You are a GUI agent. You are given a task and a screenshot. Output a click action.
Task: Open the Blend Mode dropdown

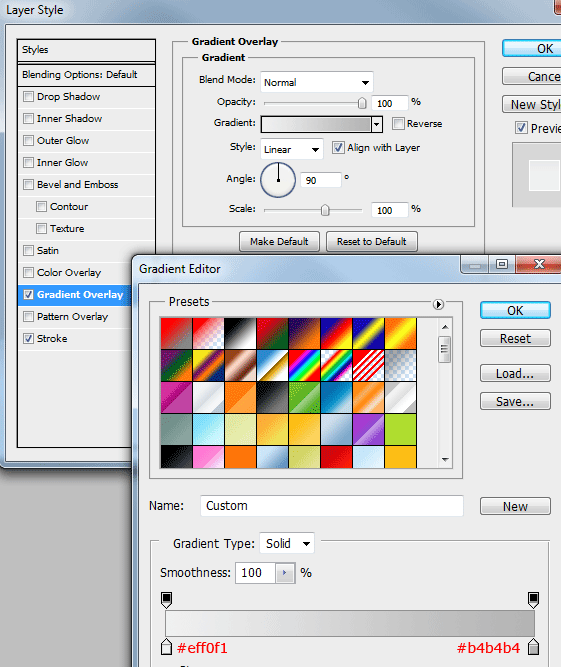[316, 82]
